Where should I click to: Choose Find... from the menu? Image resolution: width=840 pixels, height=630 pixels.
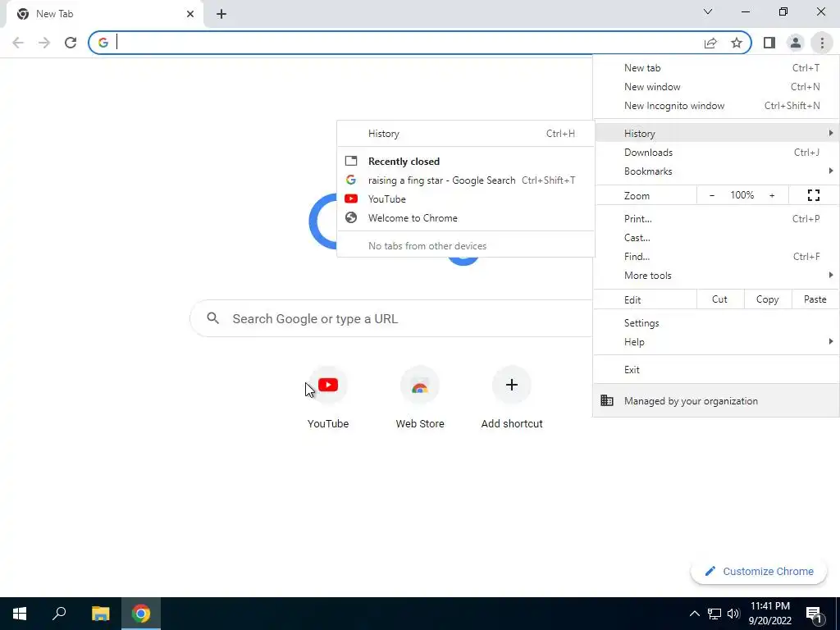pyautogui.click(x=716, y=256)
